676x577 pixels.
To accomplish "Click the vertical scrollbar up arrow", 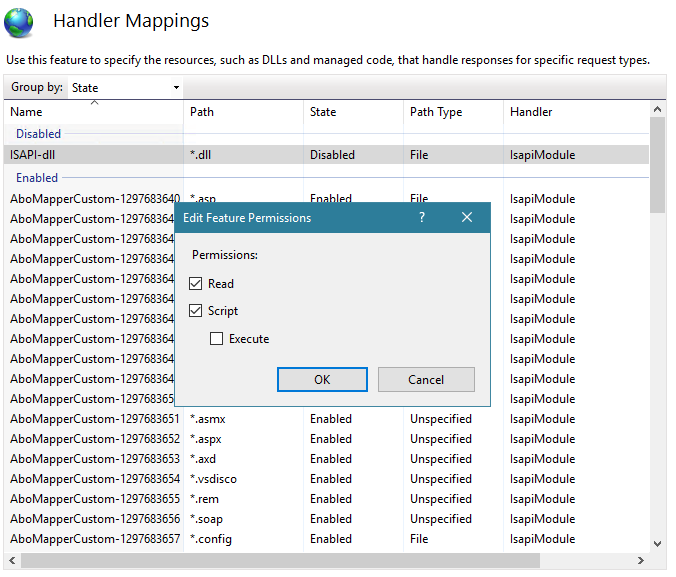I will pos(657,109).
